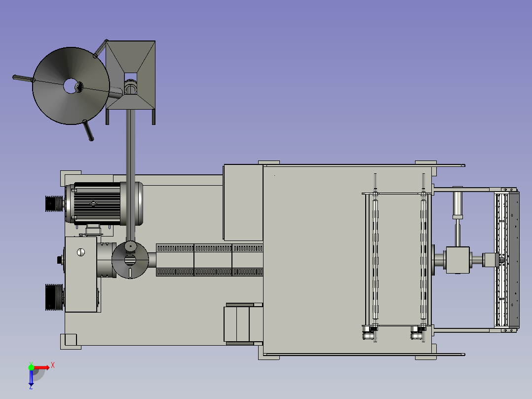
Task: Select the pneumatic cylinder near the outlet
Action: [457, 205]
